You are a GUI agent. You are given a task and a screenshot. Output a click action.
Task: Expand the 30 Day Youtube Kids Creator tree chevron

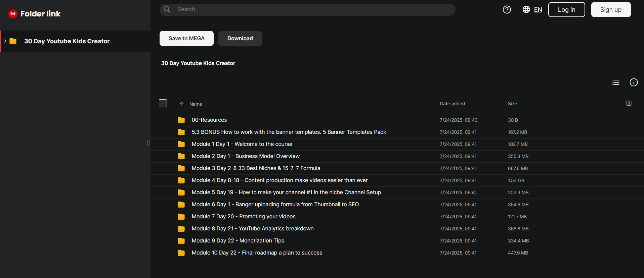[x=5, y=41]
